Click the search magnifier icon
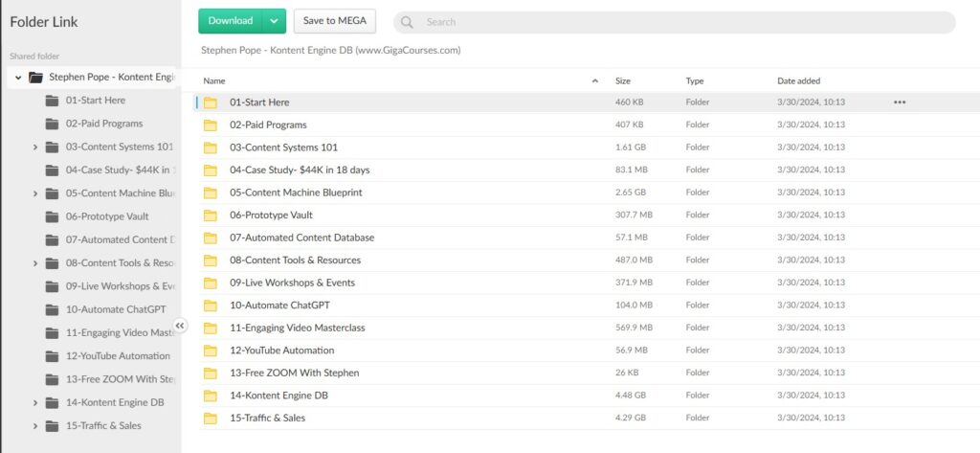Viewport: 980px width, 453px height. [407, 22]
